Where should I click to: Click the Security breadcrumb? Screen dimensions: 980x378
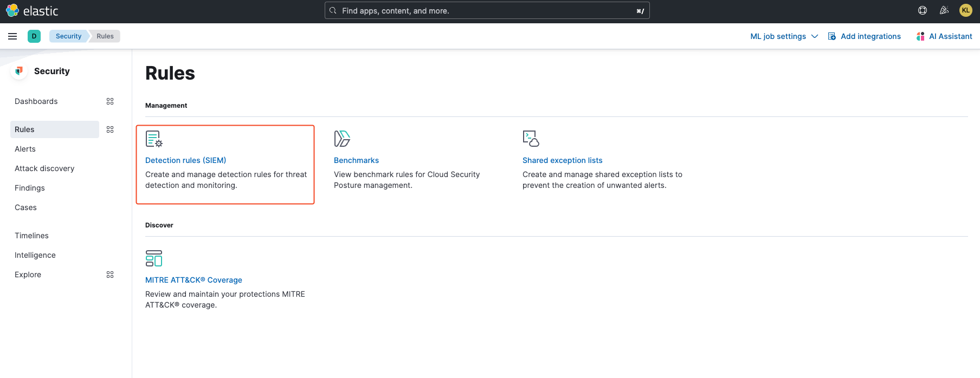(68, 36)
